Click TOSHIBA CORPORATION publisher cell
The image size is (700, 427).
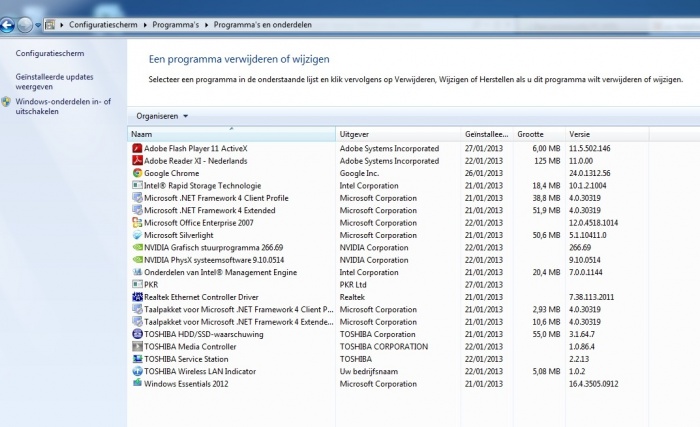tap(383, 347)
